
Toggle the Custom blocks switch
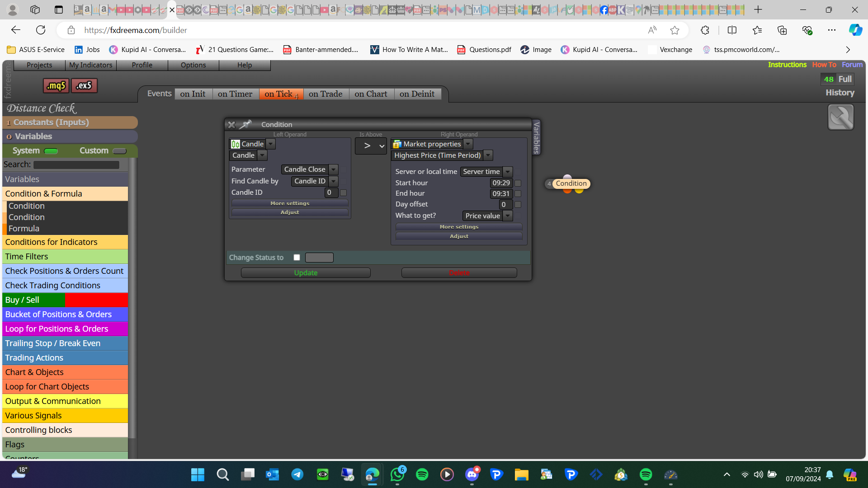119,151
